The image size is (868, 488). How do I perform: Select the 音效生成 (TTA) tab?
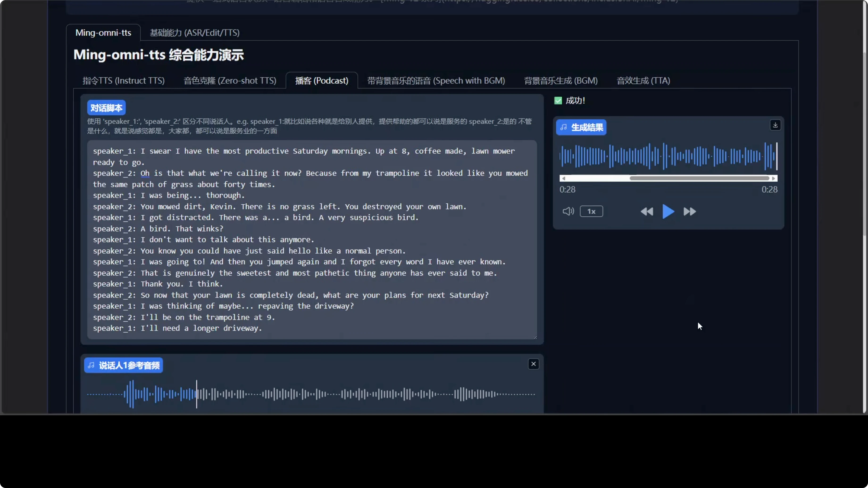click(x=643, y=80)
